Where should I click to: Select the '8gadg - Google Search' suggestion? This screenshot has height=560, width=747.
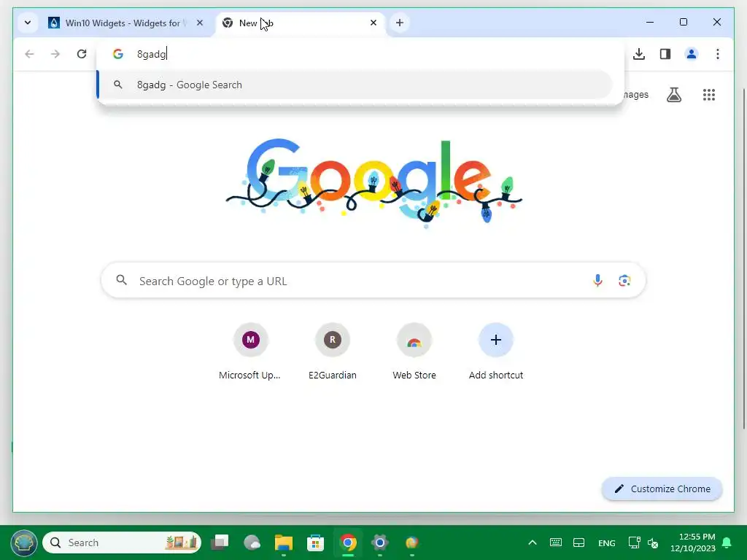(355, 85)
